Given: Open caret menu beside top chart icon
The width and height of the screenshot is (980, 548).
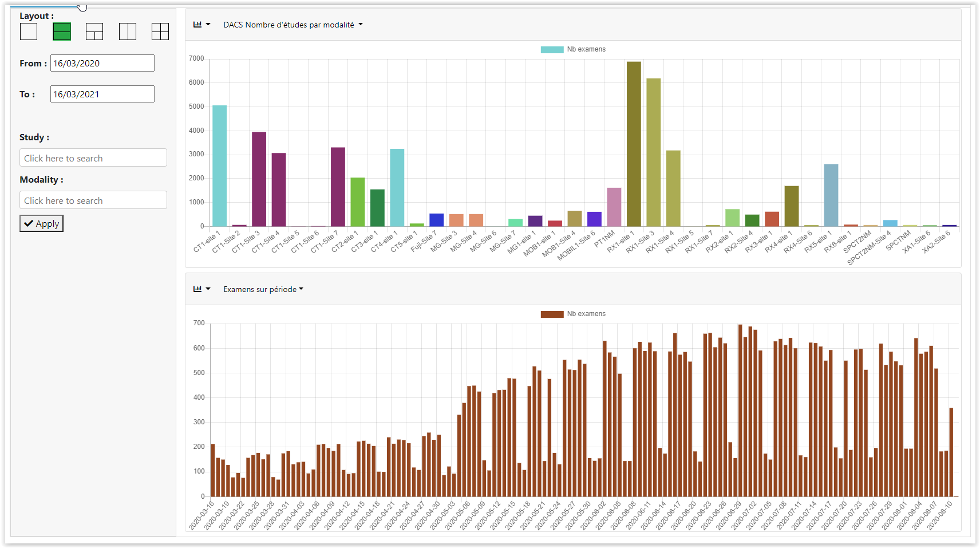Looking at the screenshot, I should (208, 25).
